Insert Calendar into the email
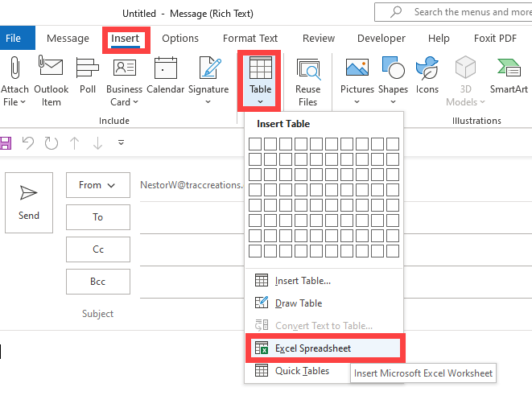Viewport: 532px width, 412px height. tap(165, 76)
